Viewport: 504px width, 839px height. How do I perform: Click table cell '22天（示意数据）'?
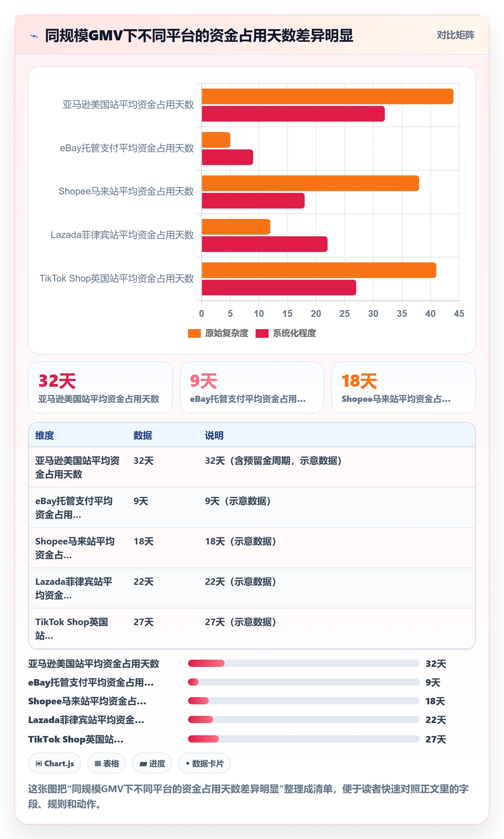coord(240,582)
